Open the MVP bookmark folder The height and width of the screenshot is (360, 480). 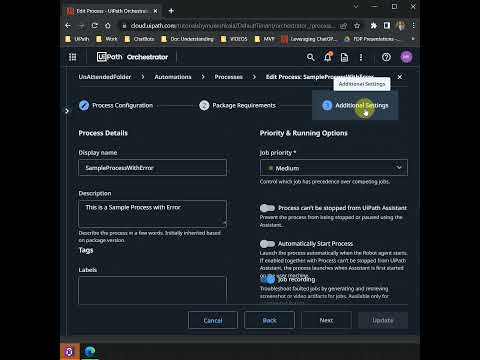[x=265, y=39]
